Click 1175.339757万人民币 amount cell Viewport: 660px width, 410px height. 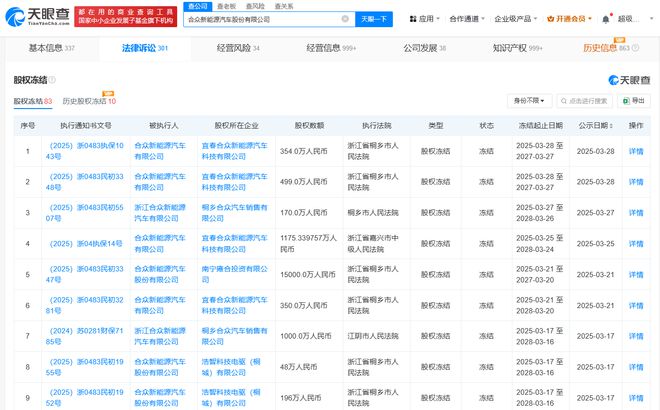click(x=309, y=244)
